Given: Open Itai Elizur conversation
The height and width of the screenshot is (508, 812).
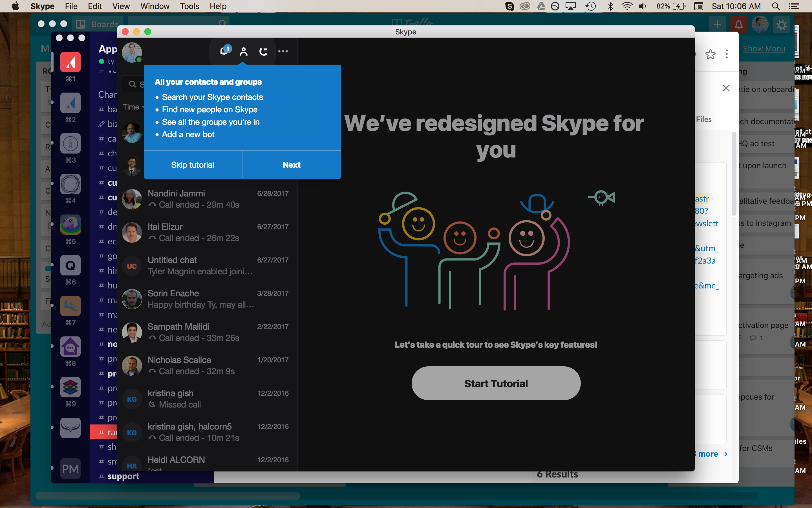Looking at the screenshot, I should click(207, 232).
